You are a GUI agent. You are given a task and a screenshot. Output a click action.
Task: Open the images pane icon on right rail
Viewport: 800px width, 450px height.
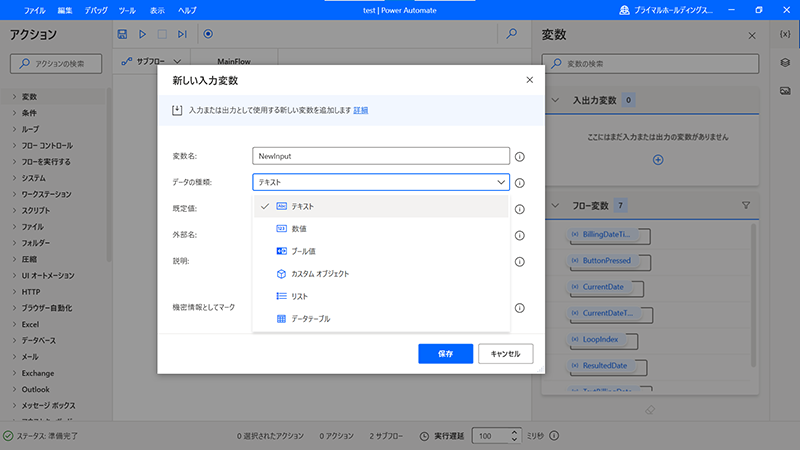785,91
